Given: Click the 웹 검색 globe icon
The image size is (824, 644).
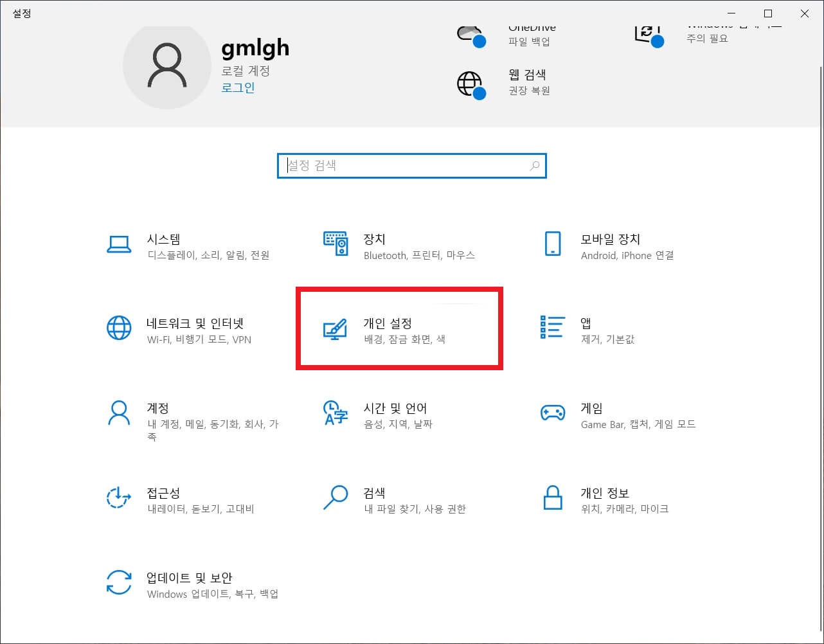Looking at the screenshot, I should (470, 84).
